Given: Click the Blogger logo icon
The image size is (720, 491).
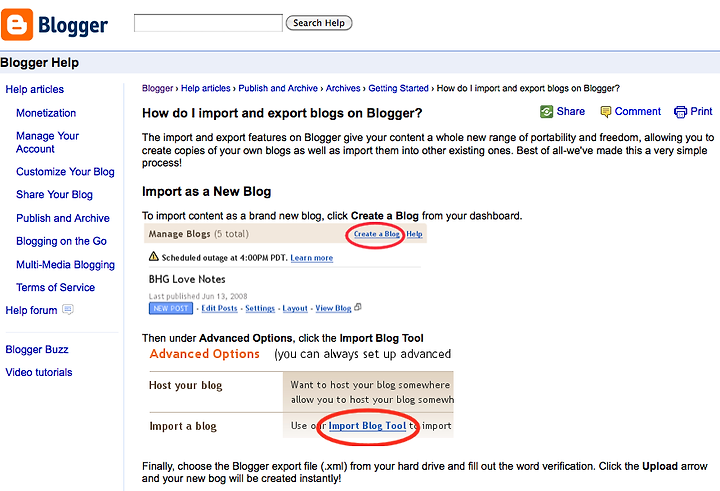Looking at the screenshot, I should pos(17,24).
